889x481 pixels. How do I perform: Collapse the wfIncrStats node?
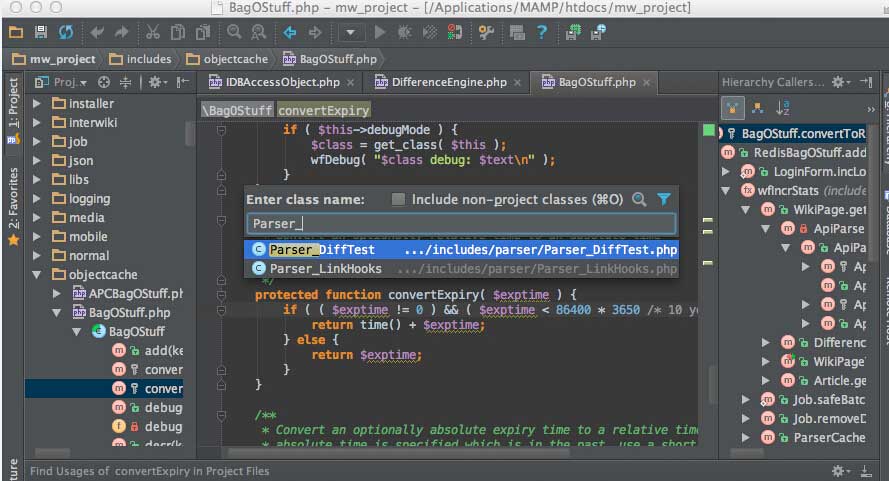tap(725, 191)
